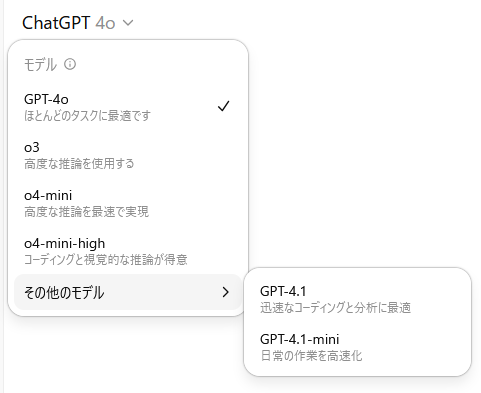Click the モデル header label
The height and width of the screenshot is (393, 481).
point(40,64)
